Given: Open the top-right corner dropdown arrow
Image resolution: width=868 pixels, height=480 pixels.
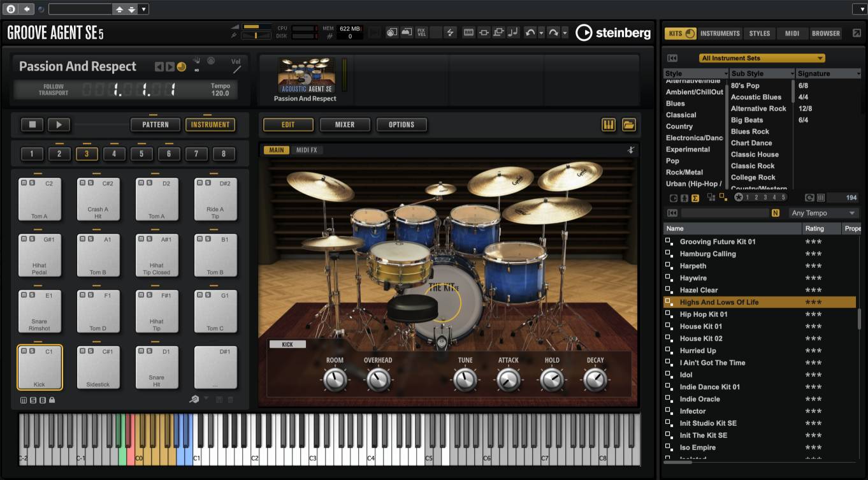Looking at the screenshot, I should [860, 9].
